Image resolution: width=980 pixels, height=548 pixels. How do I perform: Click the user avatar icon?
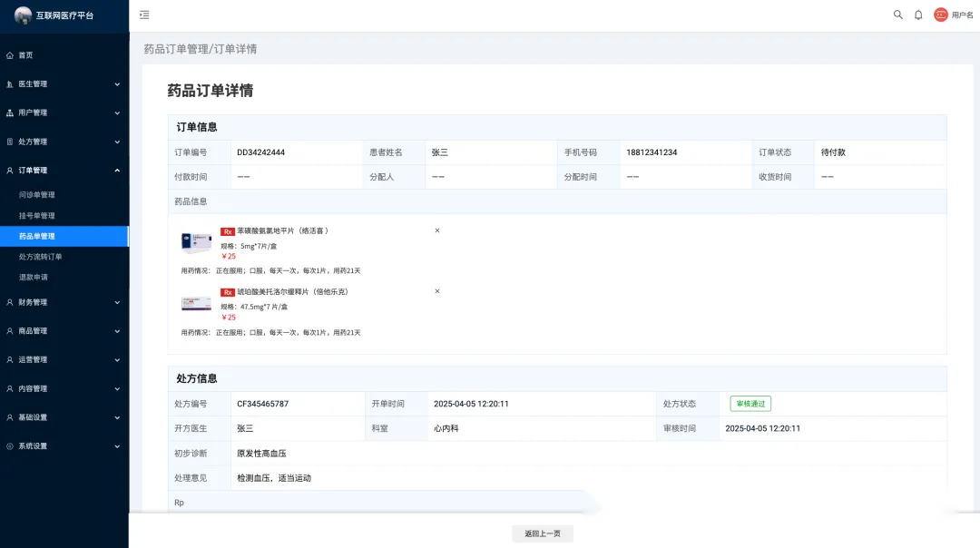941,15
